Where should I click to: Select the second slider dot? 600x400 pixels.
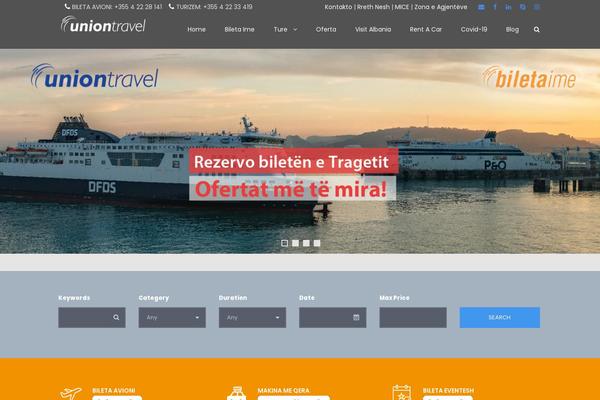pyautogui.click(x=295, y=243)
